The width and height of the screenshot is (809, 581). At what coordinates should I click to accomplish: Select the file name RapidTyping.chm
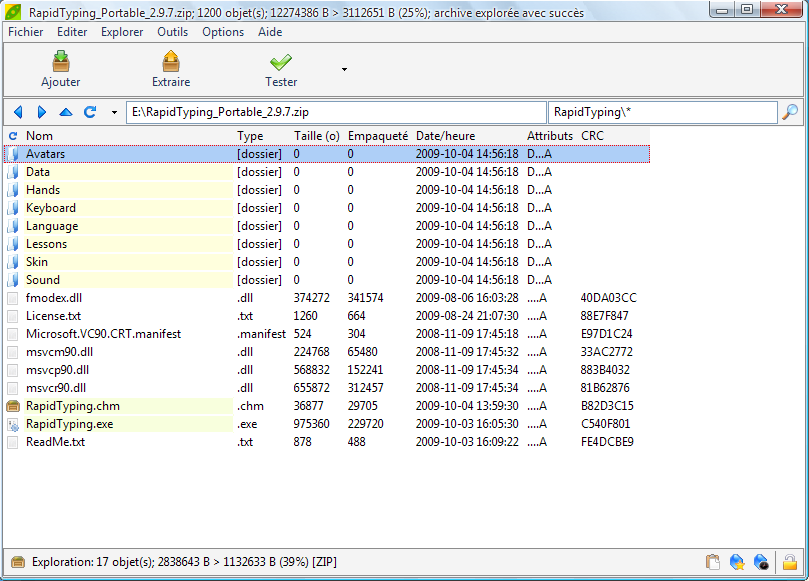[73, 406]
